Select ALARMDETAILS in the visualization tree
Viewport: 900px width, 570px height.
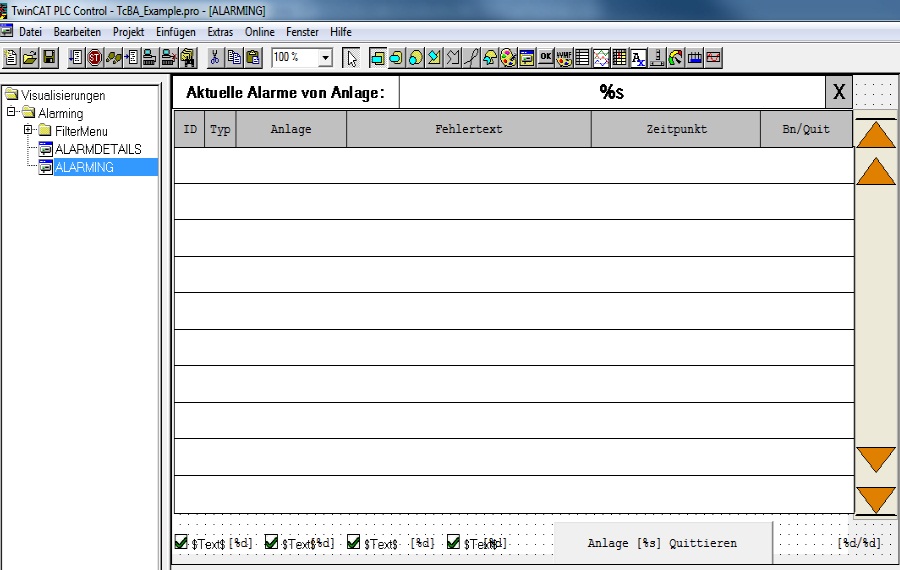(x=98, y=149)
